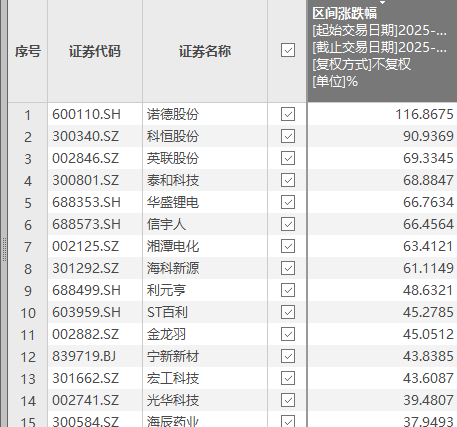Toggle the checkbox for 宏工科技
Viewport: 457px width, 427px height.
tap(288, 378)
